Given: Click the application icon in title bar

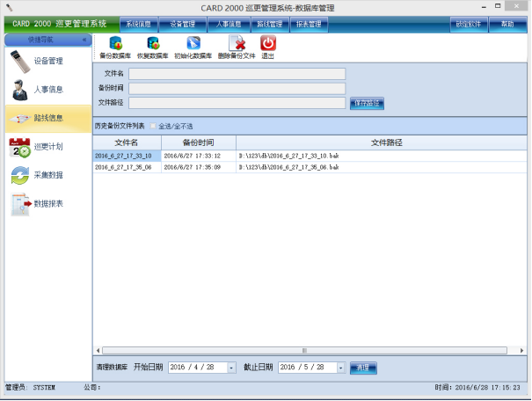Looking at the screenshot, I should click(9, 7).
